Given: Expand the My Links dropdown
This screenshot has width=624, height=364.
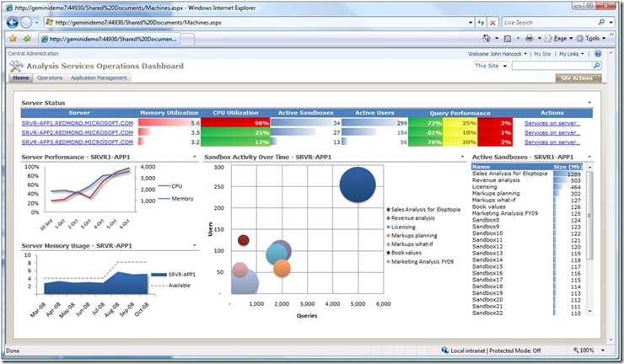Looking at the screenshot, I should coord(572,54).
